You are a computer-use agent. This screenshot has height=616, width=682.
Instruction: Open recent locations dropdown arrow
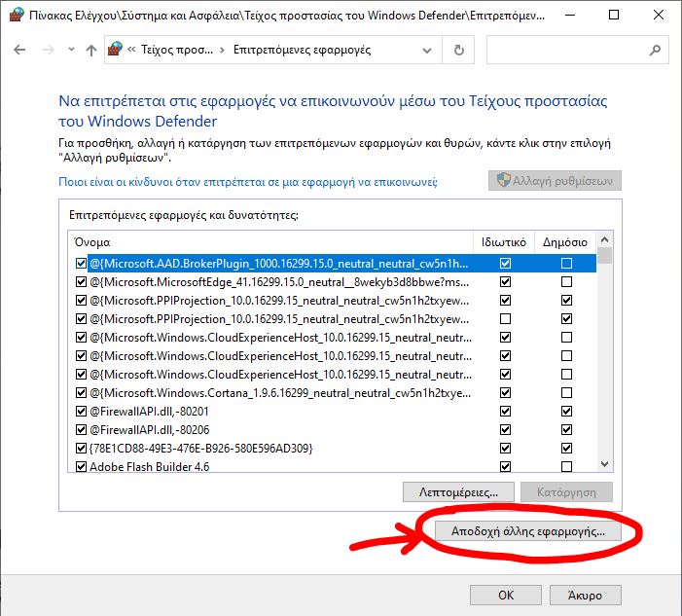71,50
